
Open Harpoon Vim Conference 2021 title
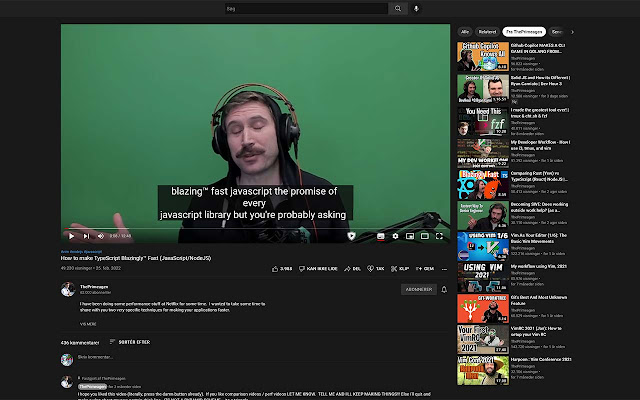pyautogui.click(x=541, y=359)
